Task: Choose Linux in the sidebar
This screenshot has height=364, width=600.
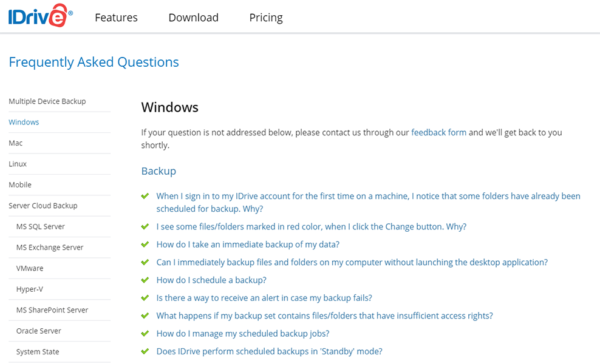Action: click(x=18, y=164)
